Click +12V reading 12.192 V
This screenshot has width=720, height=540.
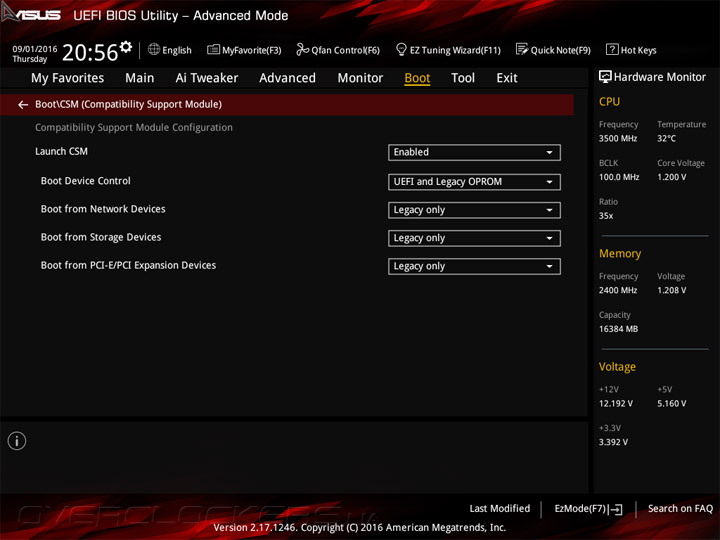616,403
